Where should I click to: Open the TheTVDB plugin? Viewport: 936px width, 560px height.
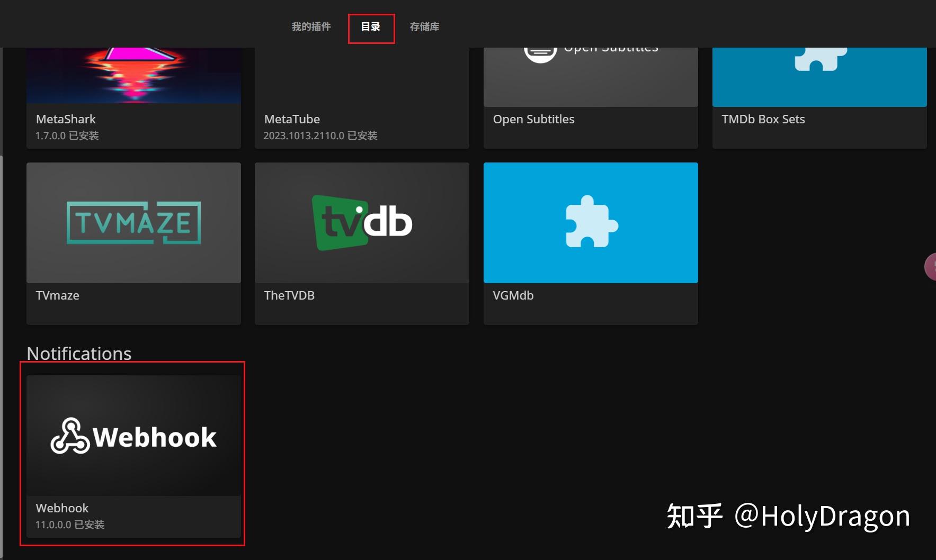pyautogui.click(x=362, y=222)
